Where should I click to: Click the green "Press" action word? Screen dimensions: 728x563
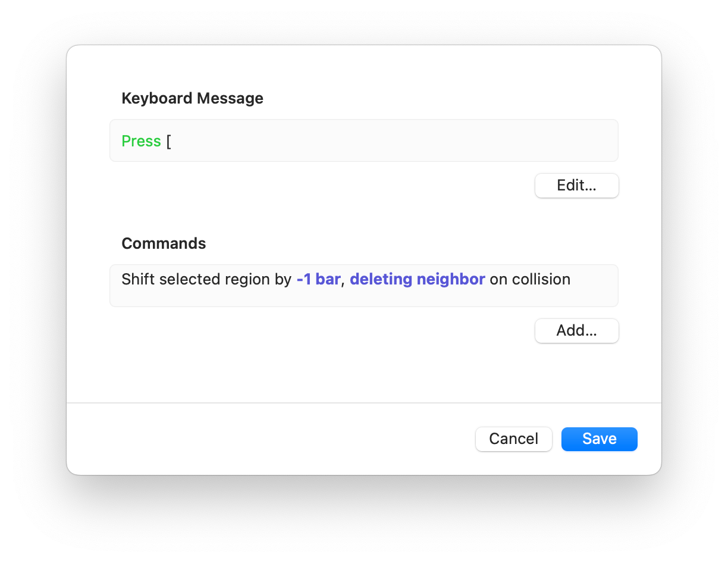coord(141,141)
